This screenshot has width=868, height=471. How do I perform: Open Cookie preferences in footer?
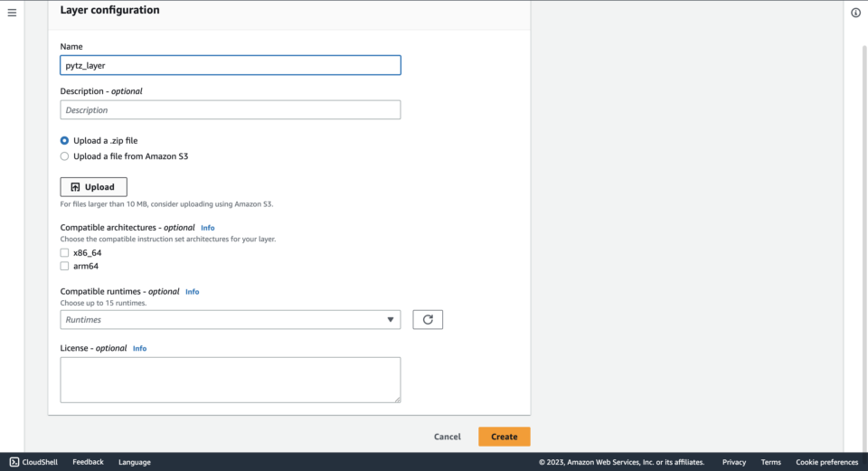pyautogui.click(x=826, y=462)
